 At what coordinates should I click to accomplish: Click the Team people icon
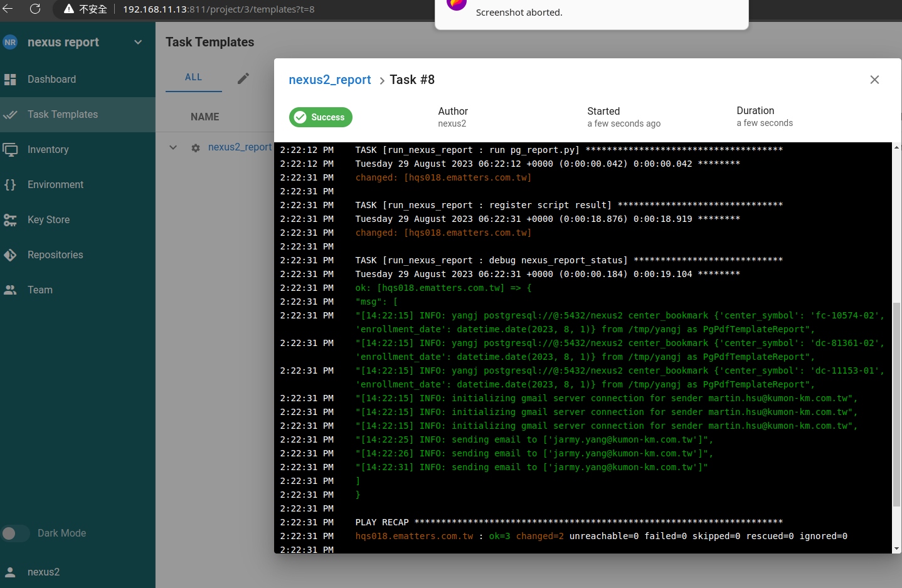point(10,290)
